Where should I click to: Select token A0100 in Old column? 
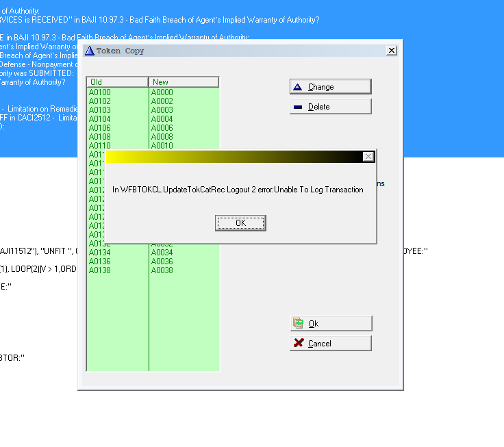[x=100, y=92]
